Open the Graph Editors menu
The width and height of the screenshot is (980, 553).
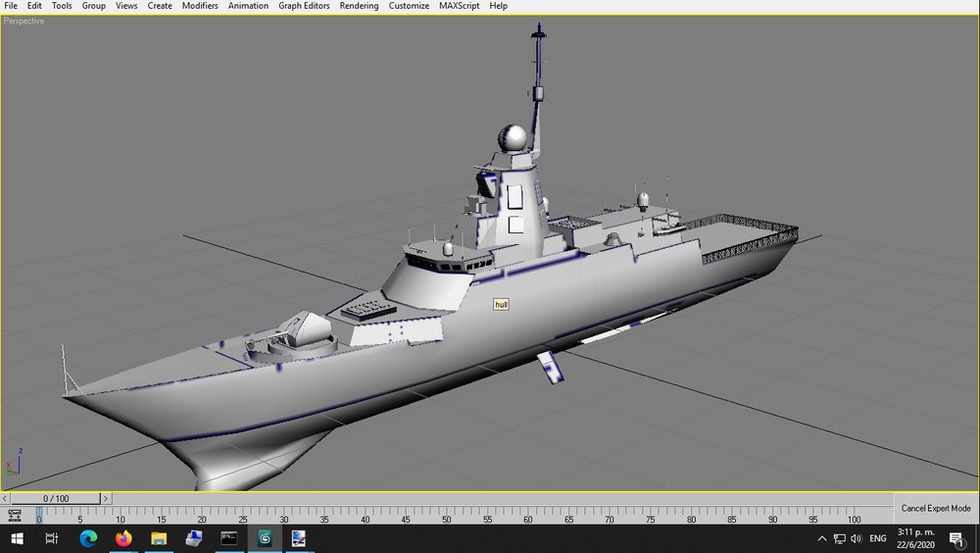(304, 6)
